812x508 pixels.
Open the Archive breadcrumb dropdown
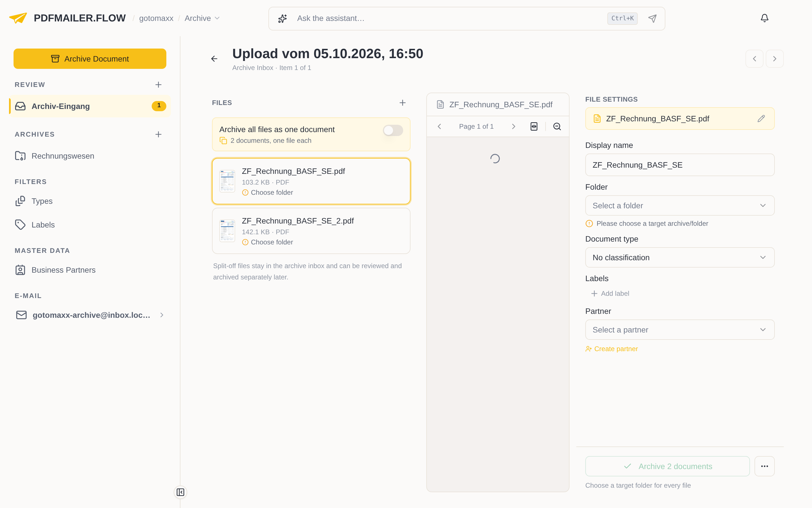(202, 18)
